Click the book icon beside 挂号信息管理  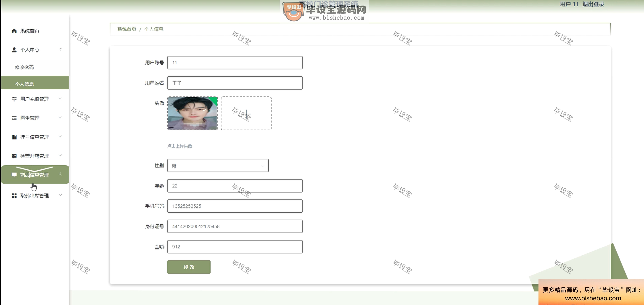tap(14, 137)
